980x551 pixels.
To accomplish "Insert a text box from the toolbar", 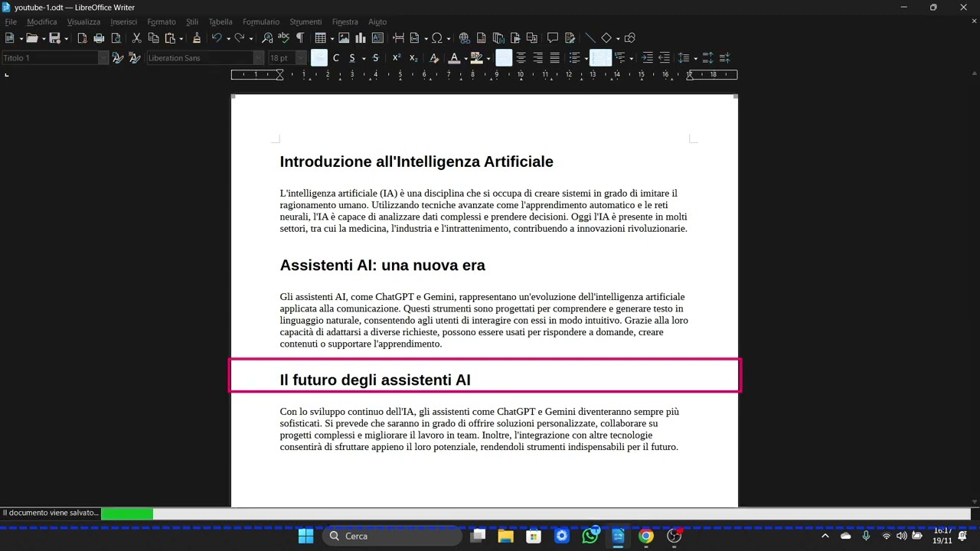I will (377, 37).
